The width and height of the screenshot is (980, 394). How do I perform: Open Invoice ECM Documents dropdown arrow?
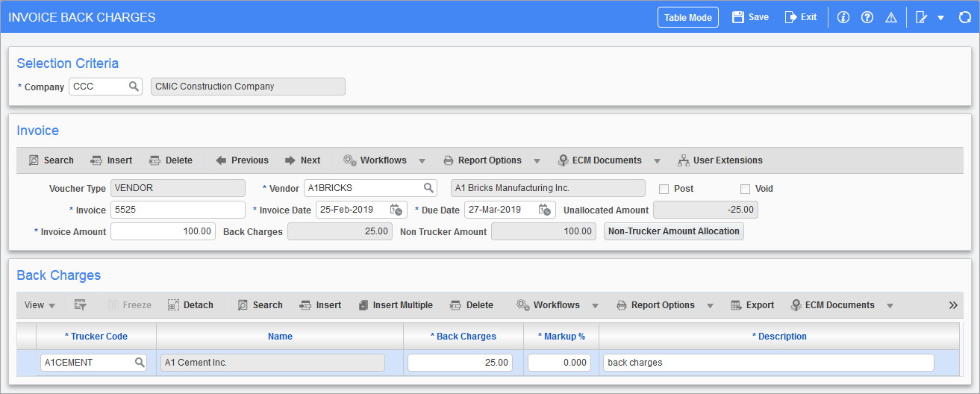click(657, 160)
